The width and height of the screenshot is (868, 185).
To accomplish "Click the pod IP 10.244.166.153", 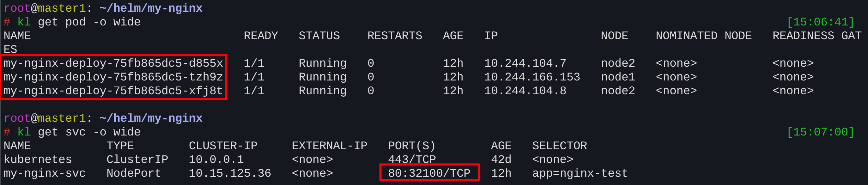I will pyautogui.click(x=532, y=77).
